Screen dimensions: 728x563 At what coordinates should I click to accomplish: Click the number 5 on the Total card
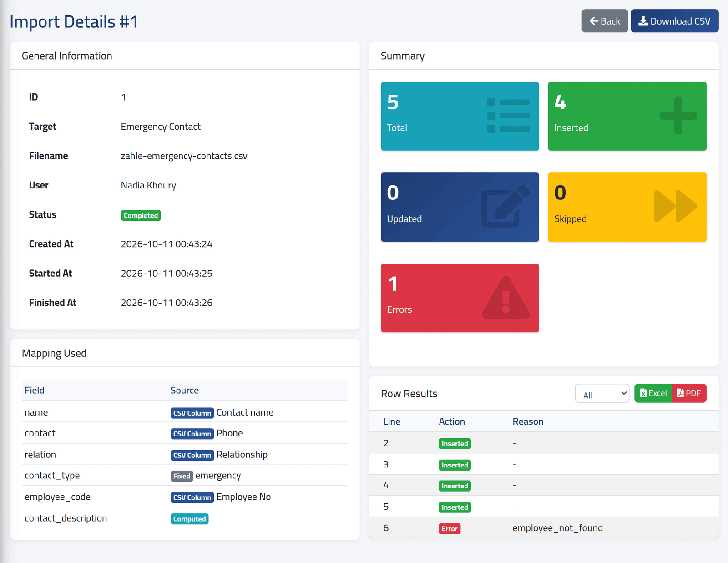(393, 102)
